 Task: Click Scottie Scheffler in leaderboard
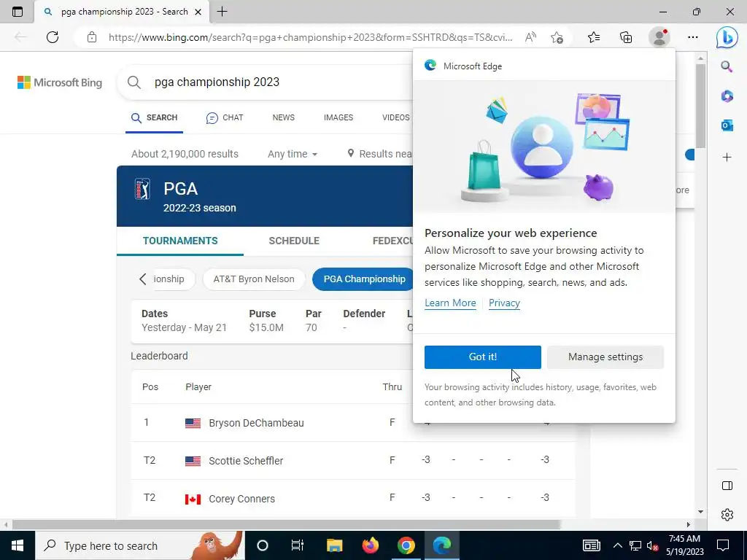(246, 461)
